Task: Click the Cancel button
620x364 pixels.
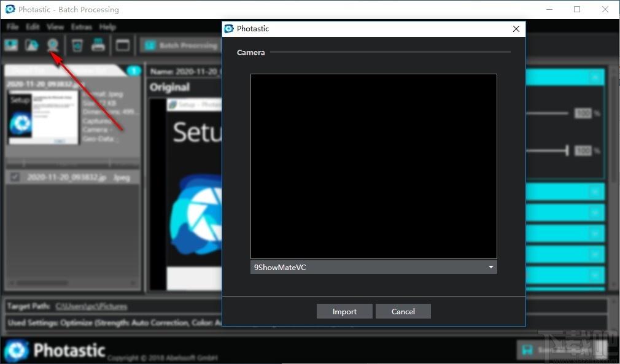Action: click(x=403, y=311)
